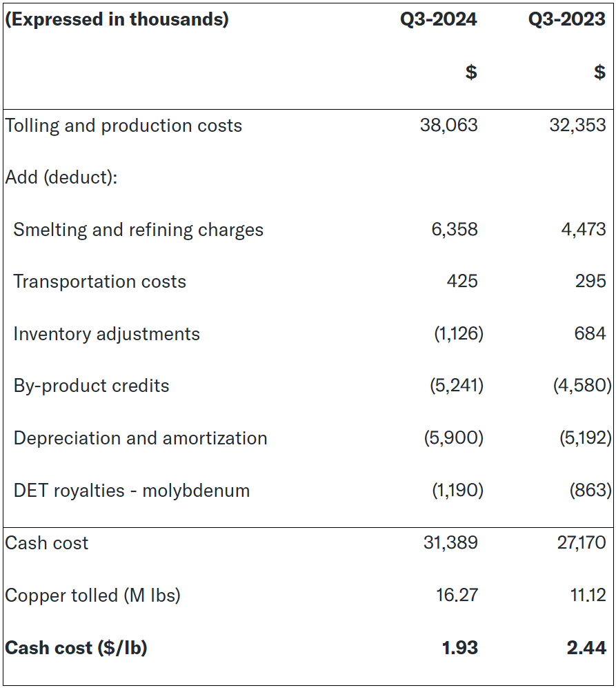Image resolution: width=616 pixels, height=688 pixels.
Task: Click the Q3-2024 column header
Action: pos(438,19)
